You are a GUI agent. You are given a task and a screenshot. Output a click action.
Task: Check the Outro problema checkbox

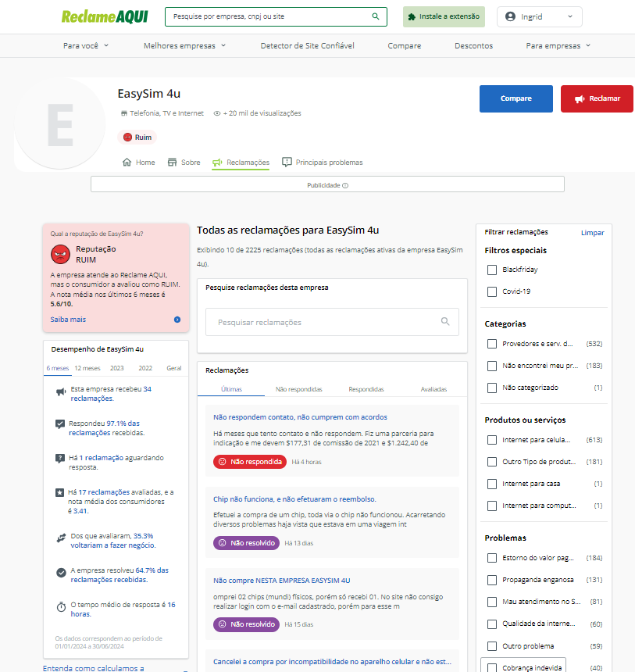coord(492,646)
